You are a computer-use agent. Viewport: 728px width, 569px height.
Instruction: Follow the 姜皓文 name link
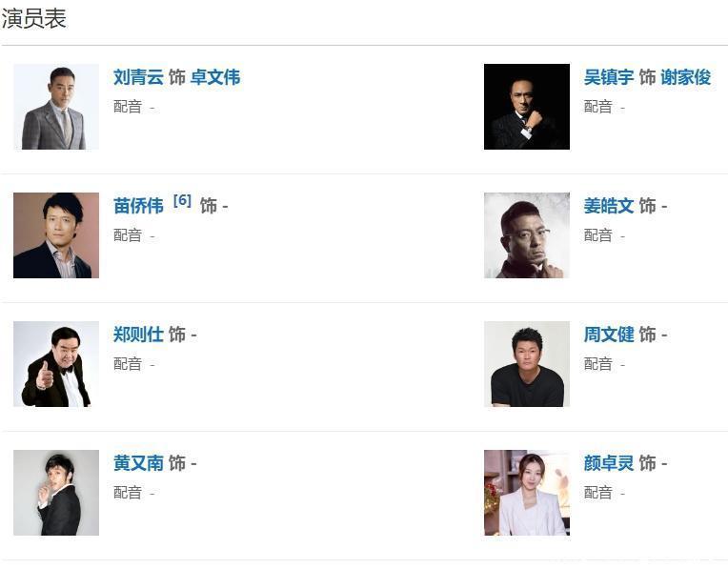(609, 206)
